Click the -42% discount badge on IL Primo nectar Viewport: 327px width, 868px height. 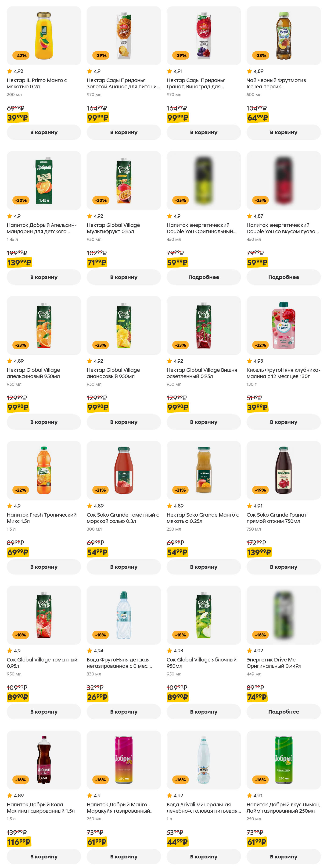pos(21,56)
